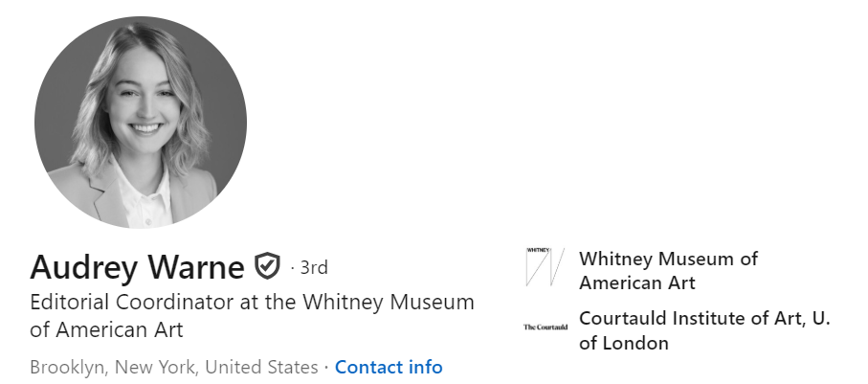Click the Whitney Museum logo icon

coord(544,268)
